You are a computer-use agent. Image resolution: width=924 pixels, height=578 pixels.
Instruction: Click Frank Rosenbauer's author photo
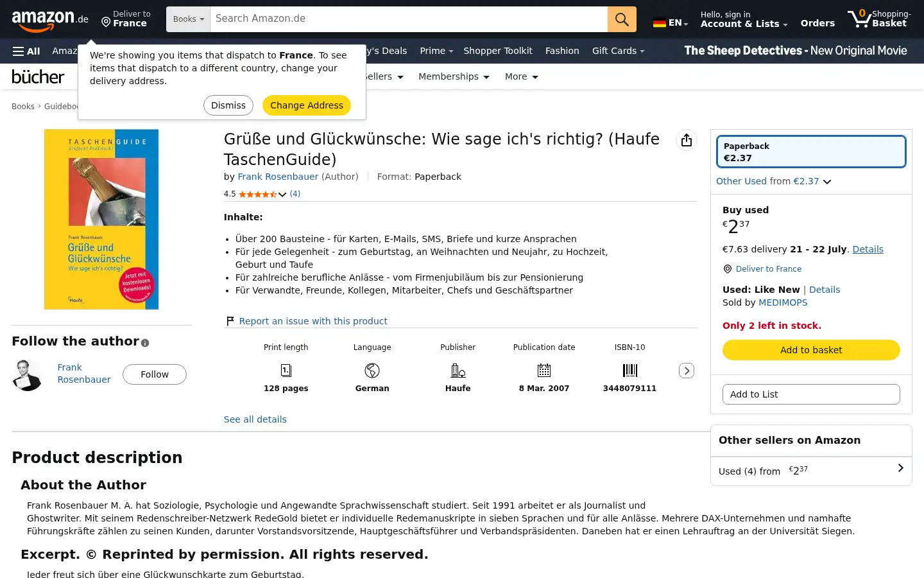pyautogui.click(x=27, y=375)
